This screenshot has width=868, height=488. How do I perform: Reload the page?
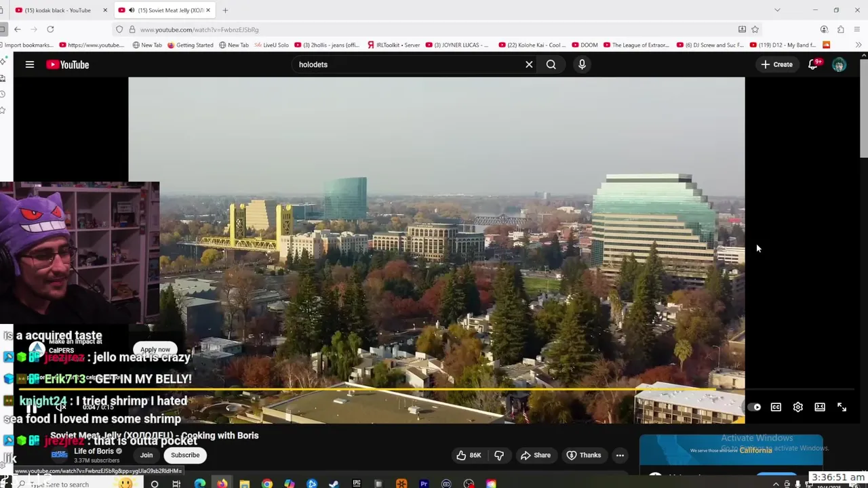click(50, 29)
